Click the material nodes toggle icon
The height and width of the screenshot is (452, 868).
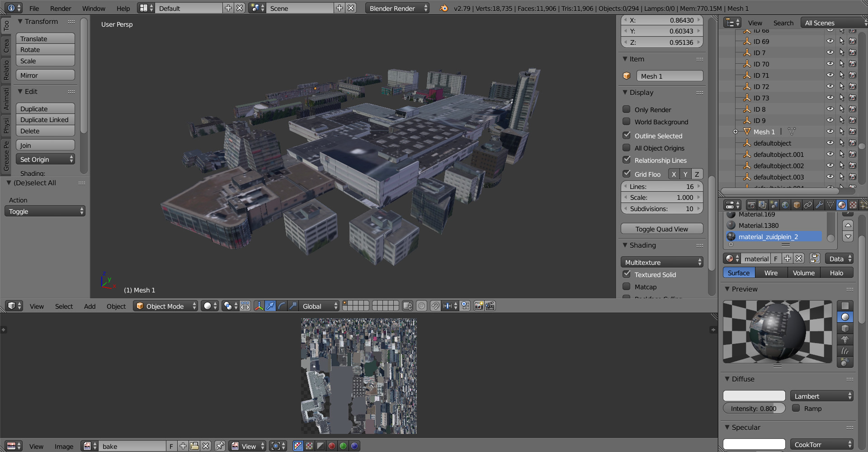click(x=815, y=259)
